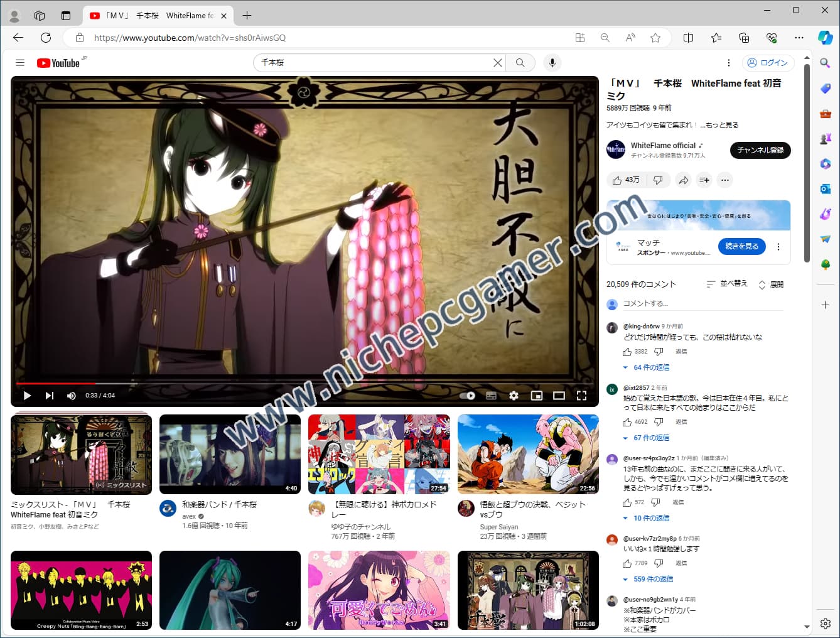Viewport: 840px width, 638px height.
Task: Open the YouTube hamburger guide menu
Action: [x=20, y=63]
